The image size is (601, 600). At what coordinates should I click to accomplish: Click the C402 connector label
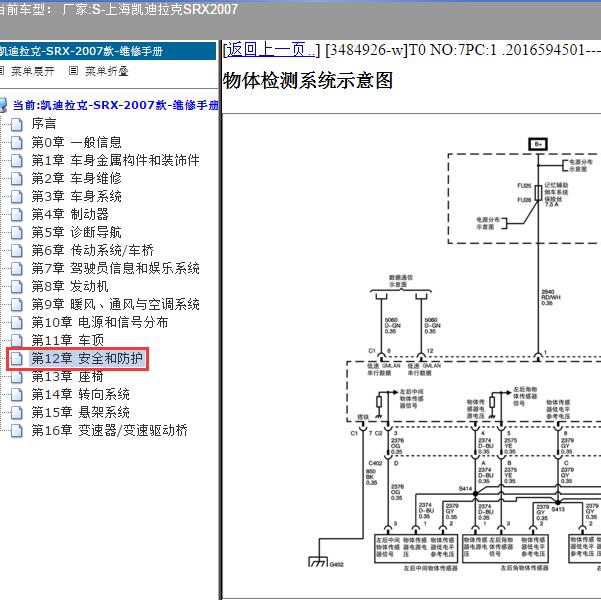click(x=375, y=463)
